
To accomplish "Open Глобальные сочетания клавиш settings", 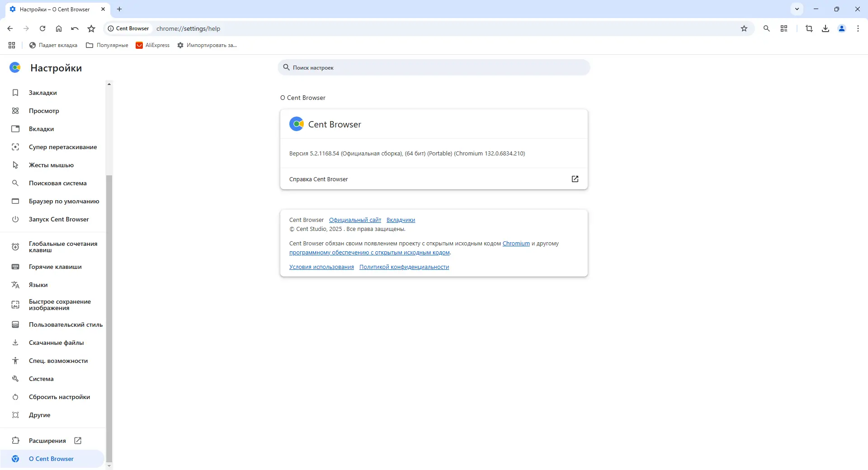I will coord(52,247).
